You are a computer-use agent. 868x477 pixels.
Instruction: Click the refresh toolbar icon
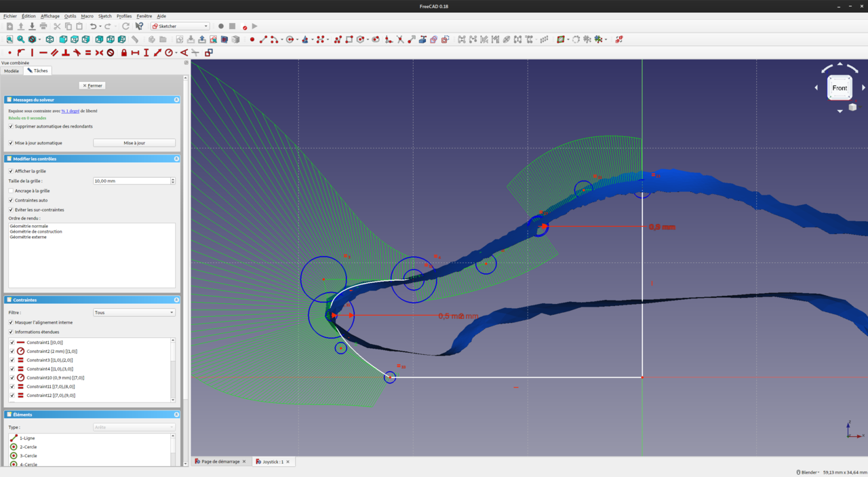coord(125,26)
